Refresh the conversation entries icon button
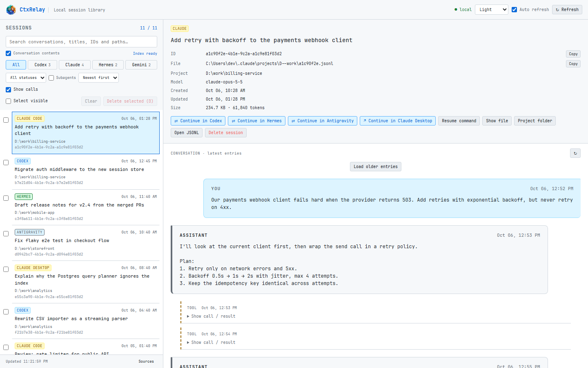 (575, 153)
